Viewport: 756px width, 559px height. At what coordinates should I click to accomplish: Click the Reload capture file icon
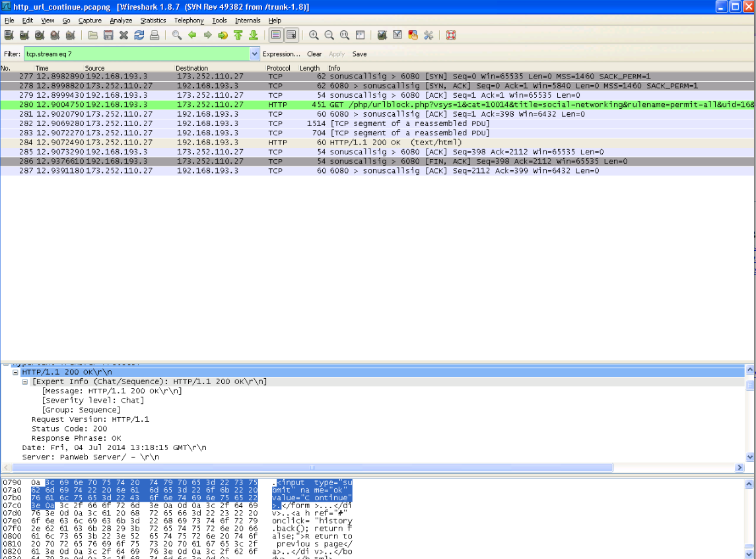tap(139, 36)
